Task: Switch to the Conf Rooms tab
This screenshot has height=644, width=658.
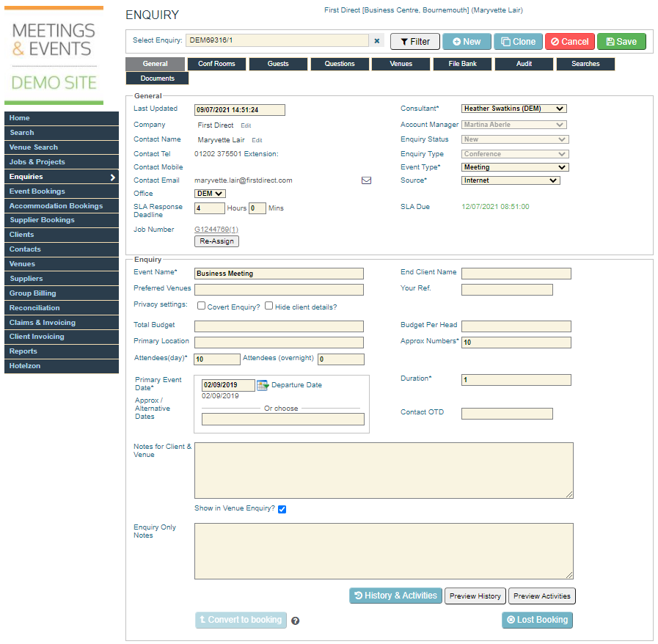Action: coord(216,64)
